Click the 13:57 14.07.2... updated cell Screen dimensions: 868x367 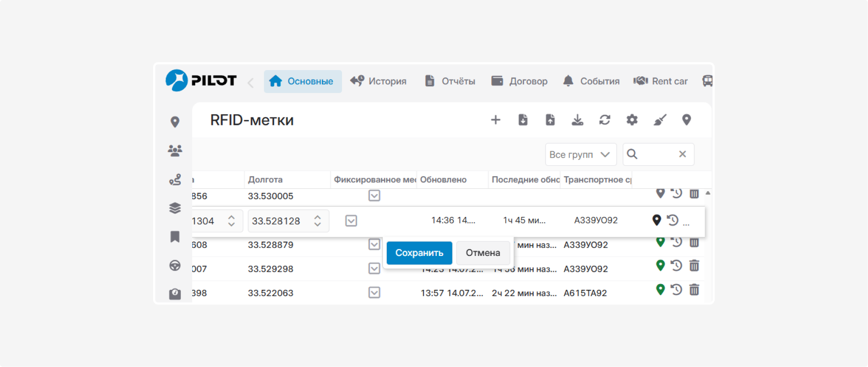[452, 293]
